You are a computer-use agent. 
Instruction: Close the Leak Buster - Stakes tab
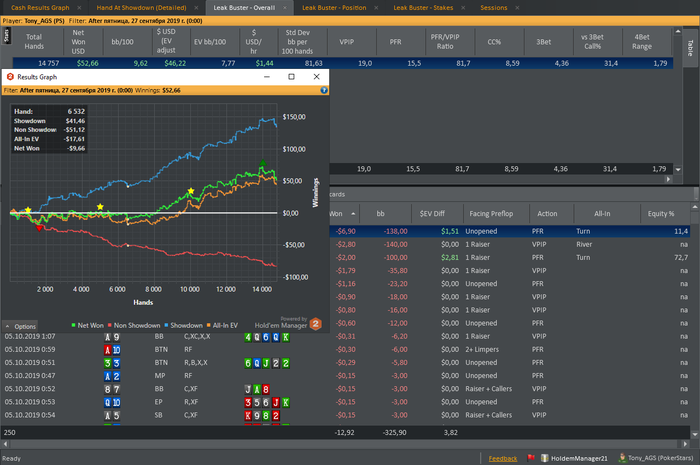463,7
